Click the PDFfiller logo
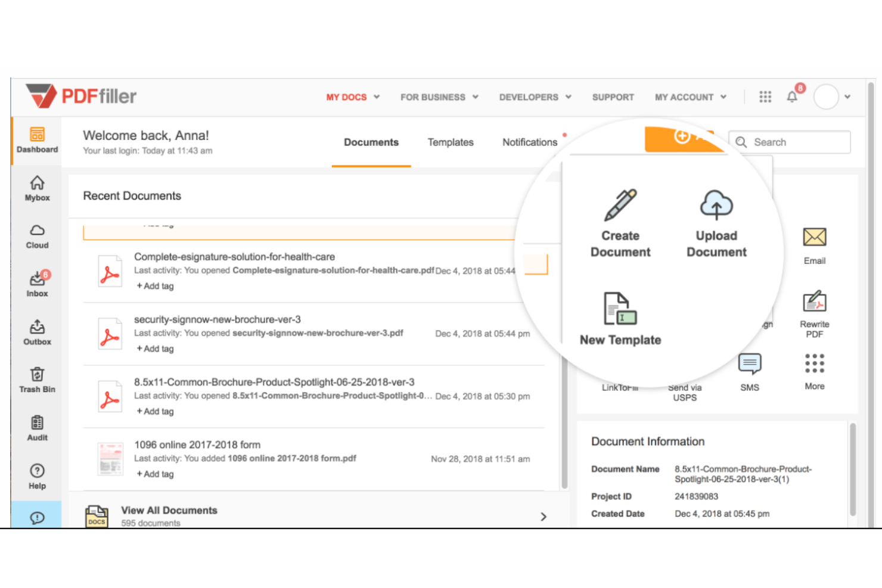The width and height of the screenshot is (882, 588). 81,96
